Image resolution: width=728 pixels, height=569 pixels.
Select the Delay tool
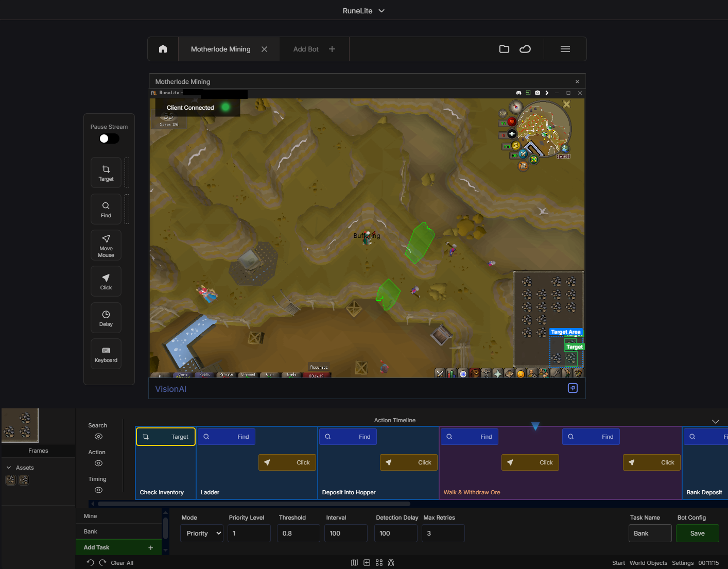pyautogui.click(x=106, y=317)
